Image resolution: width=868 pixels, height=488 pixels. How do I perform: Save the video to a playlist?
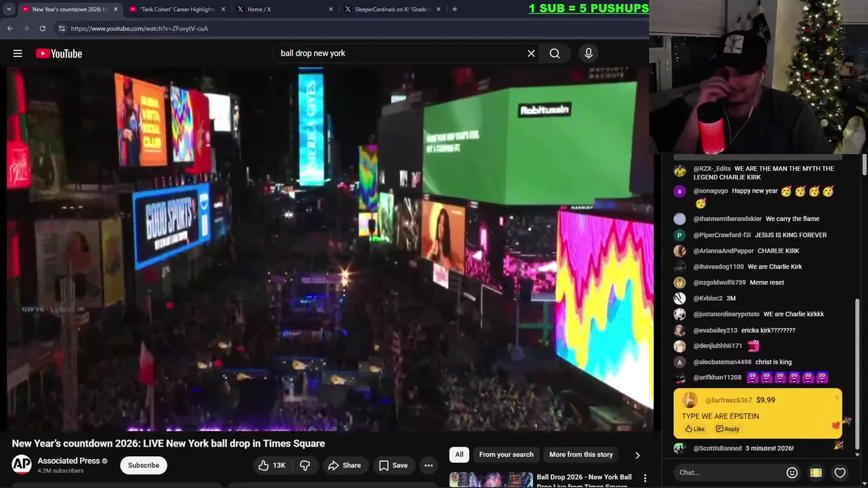pyautogui.click(x=393, y=465)
